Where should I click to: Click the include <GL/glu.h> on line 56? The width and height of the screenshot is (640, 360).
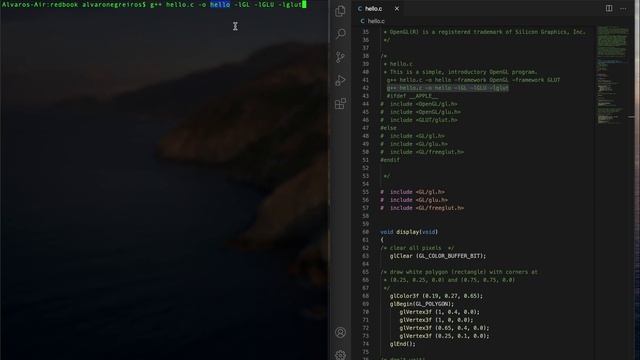click(x=414, y=200)
